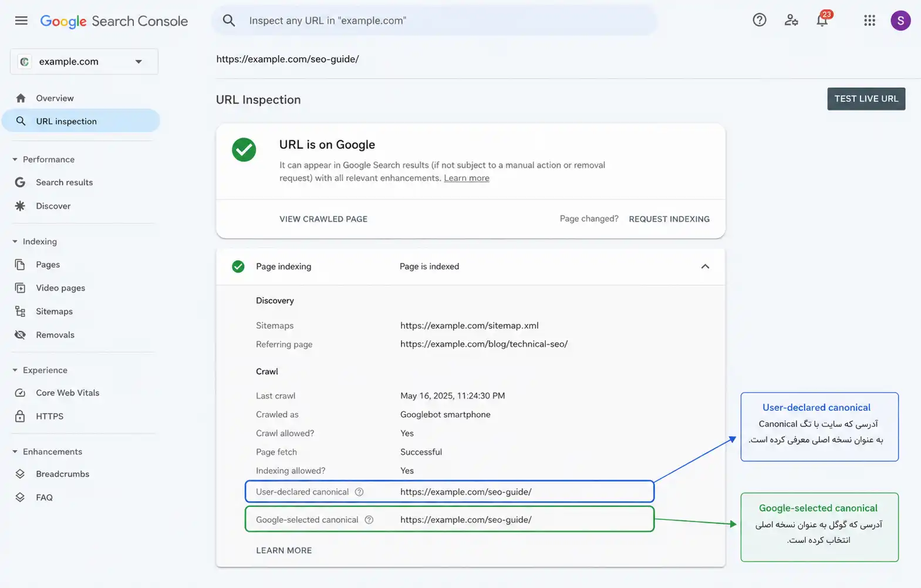Click the FAQ layers icon
921x588 pixels.
[x=20, y=498]
